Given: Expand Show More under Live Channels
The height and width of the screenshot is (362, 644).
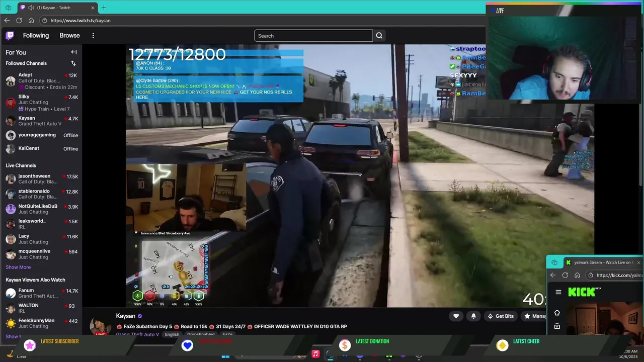Looking at the screenshot, I should coord(18,267).
